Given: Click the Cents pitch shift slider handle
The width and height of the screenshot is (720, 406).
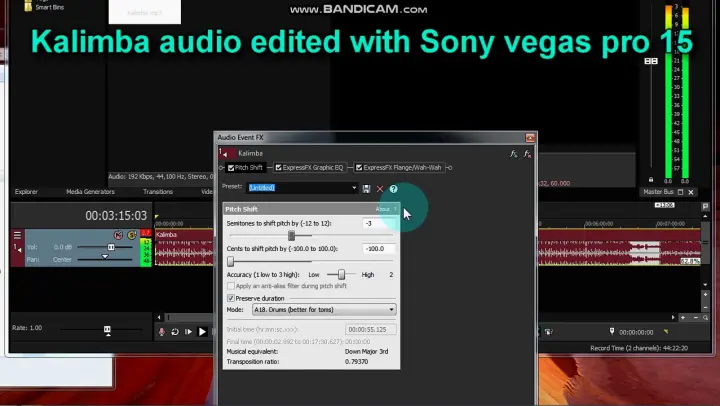Looking at the screenshot, I should [231, 261].
